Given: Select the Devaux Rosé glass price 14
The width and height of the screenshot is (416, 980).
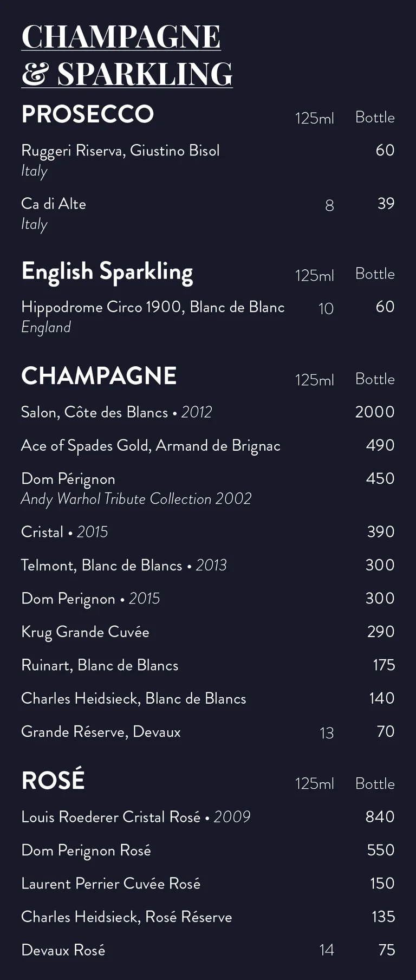Looking at the screenshot, I should click(x=327, y=950).
